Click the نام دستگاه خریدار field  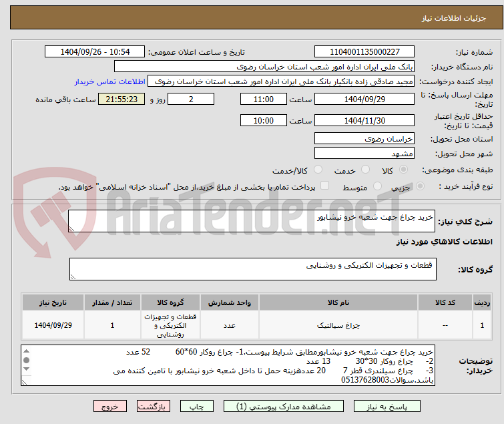[x=264, y=67]
